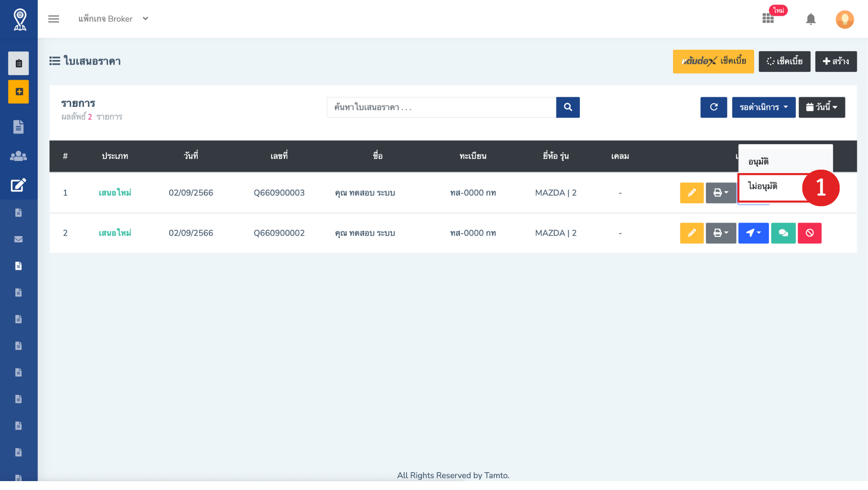Edit quotation Q660900003 with the pencil button
The image size is (868, 490).
pyautogui.click(x=692, y=193)
